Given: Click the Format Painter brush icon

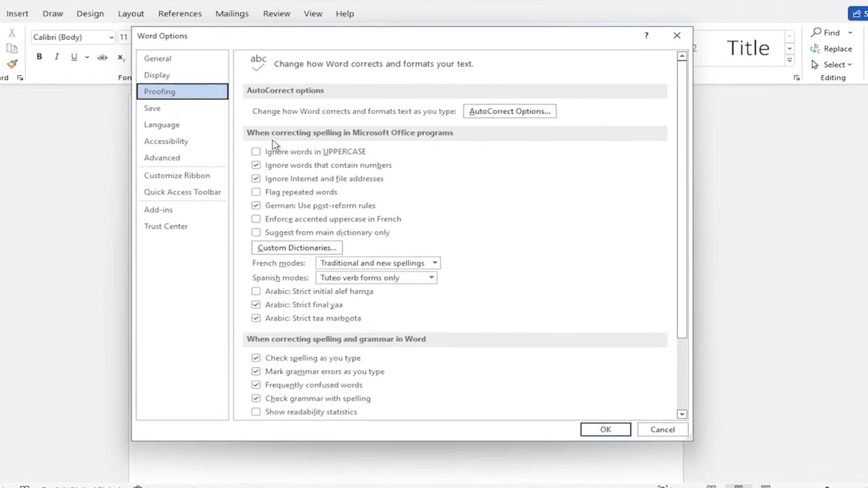Looking at the screenshot, I should [12, 64].
